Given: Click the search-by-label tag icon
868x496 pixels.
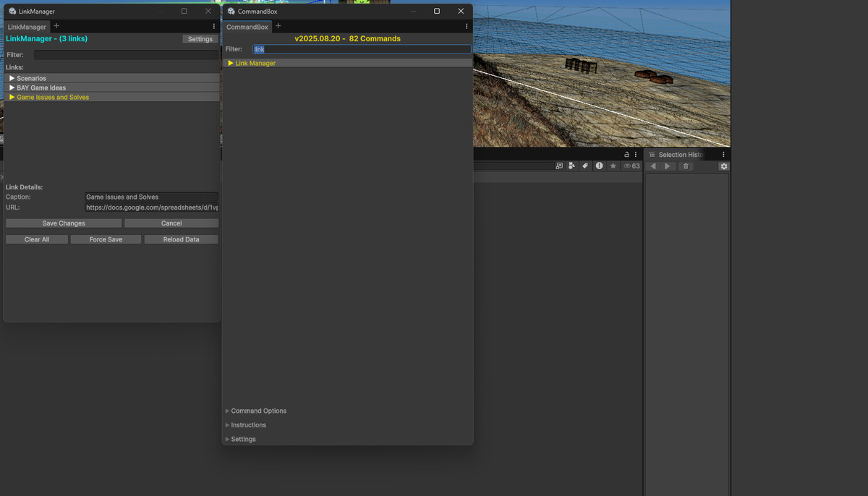Looking at the screenshot, I should [585, 166].
